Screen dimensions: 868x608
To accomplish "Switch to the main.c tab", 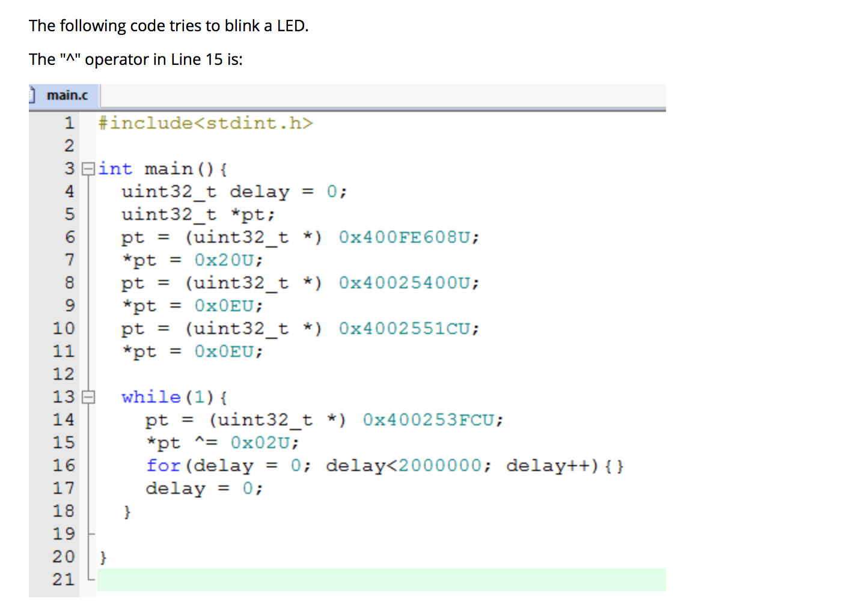I will 66,95.
